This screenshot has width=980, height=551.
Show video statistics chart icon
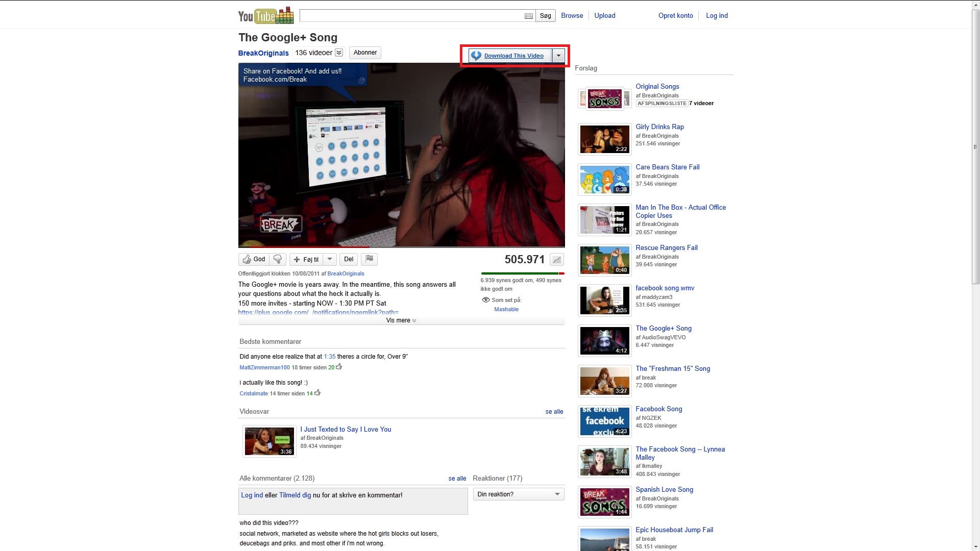coord(556,260)
